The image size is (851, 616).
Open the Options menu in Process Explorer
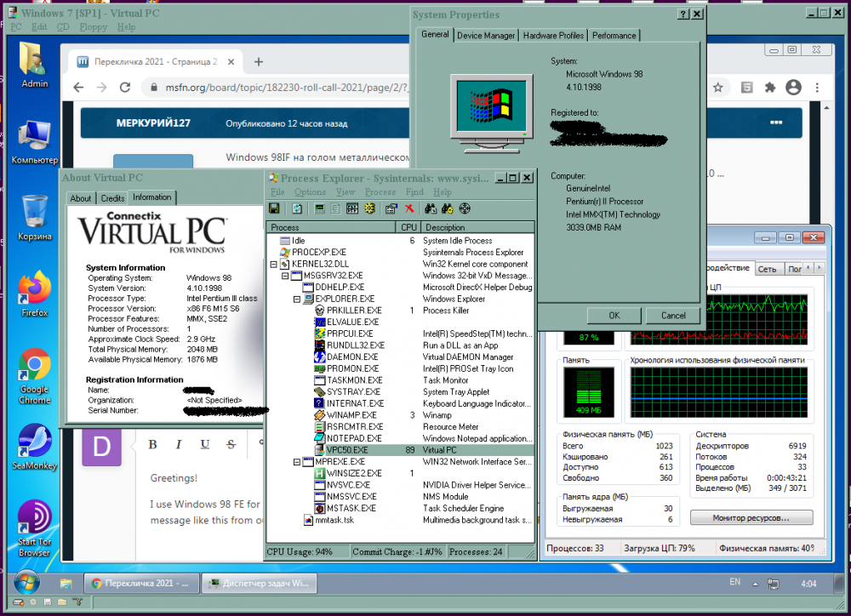pyautogui.click(x=310, y=192)
